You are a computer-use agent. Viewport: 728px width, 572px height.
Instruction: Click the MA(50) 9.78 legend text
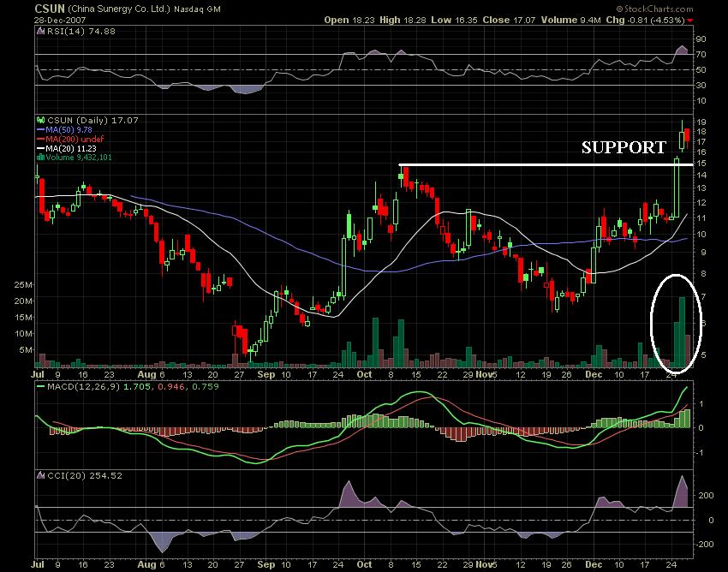[69, 130]
